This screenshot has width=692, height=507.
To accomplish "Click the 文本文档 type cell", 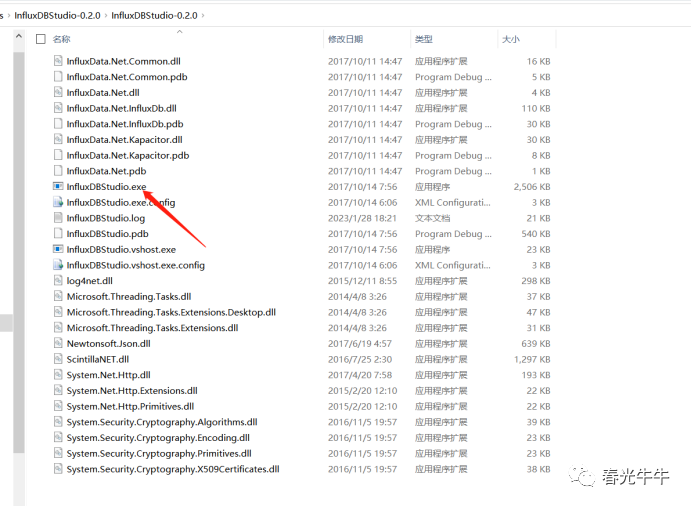I will (432, 218).
